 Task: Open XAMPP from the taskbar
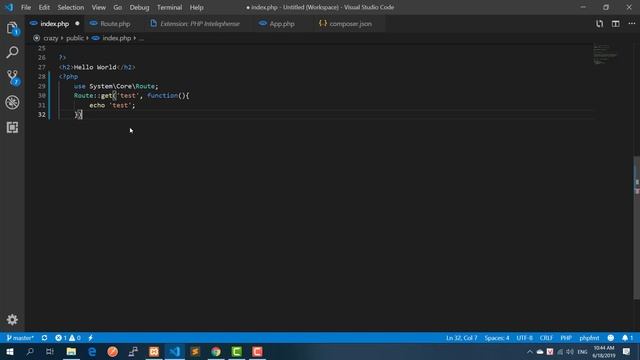[154, 351]
